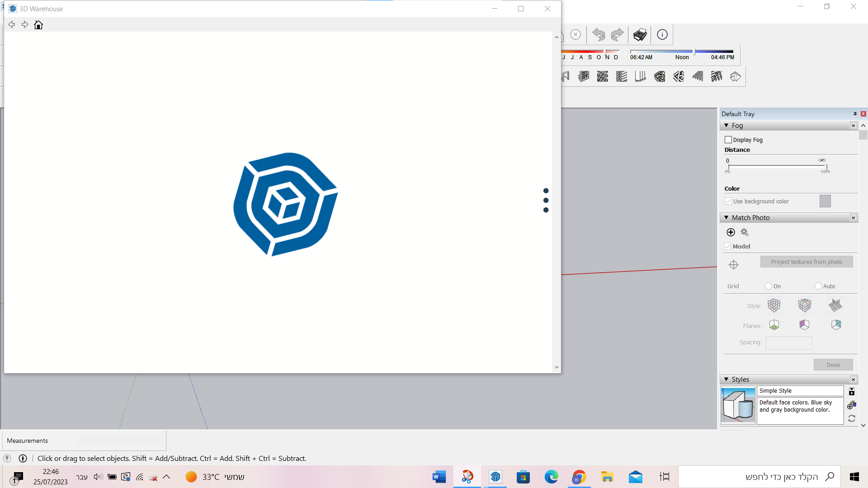Enable the Display Fog checkbox
Screen dimensions: 868x488
click(728, 140)
